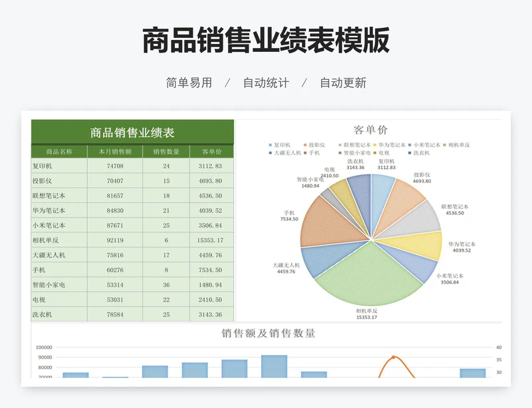The width and height of the screenshot is (532, 408).
Task: Click the 洗衣机 row name cell
Action: point(59,314)
